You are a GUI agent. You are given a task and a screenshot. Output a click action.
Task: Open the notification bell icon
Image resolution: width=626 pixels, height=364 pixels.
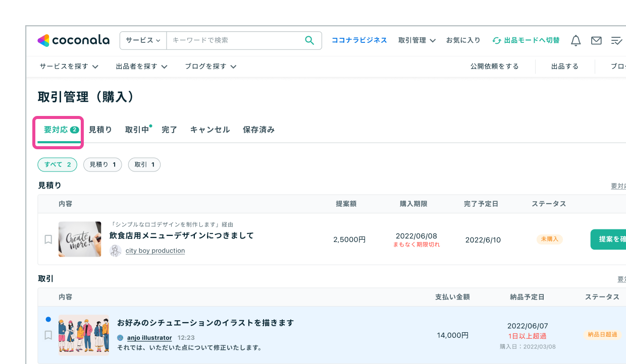[576, 40]
